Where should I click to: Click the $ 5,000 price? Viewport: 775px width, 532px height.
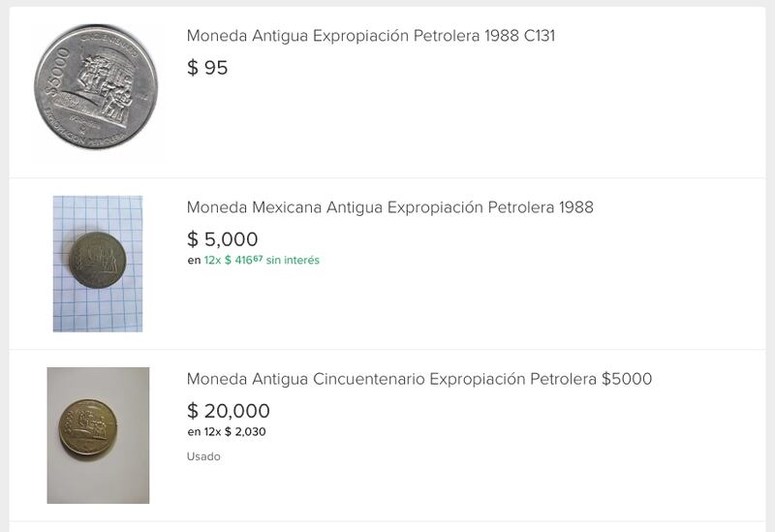(x=222, y=239)
